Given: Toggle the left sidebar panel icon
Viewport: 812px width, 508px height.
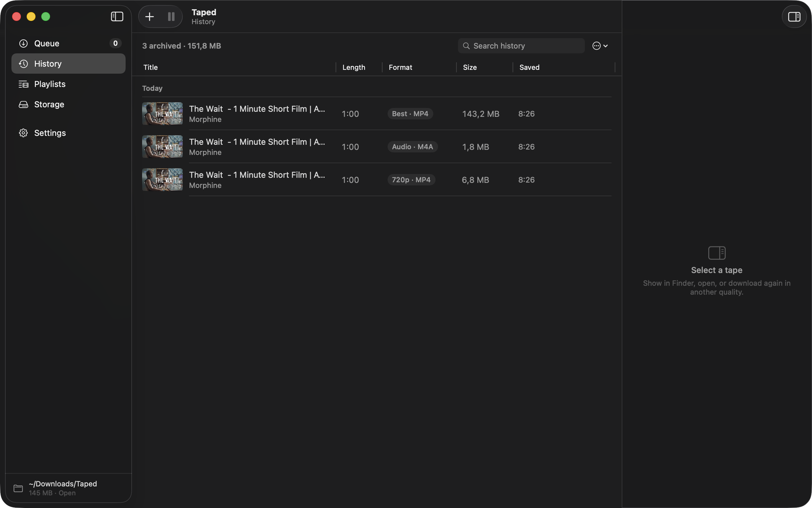Looking at the screenshot, I should (117, 17).
